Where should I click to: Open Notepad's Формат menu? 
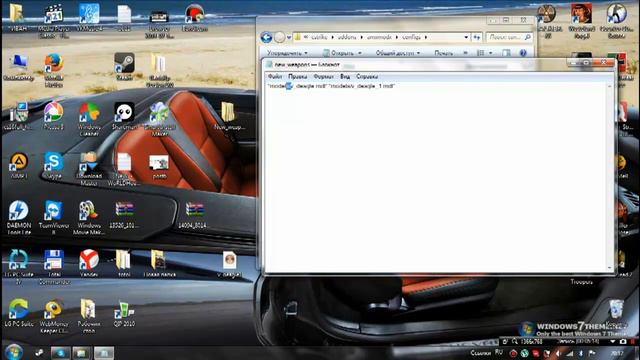[324, 76]
